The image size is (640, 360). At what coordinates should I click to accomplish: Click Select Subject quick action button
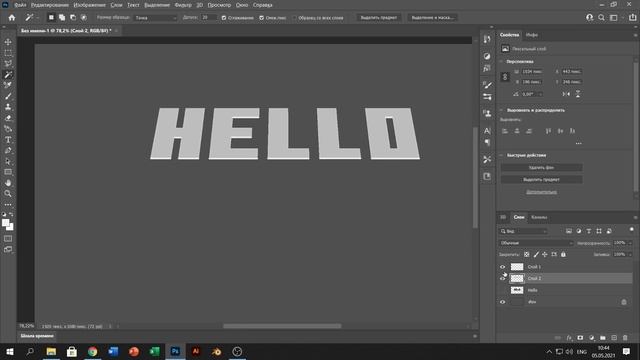click(541, 180)
